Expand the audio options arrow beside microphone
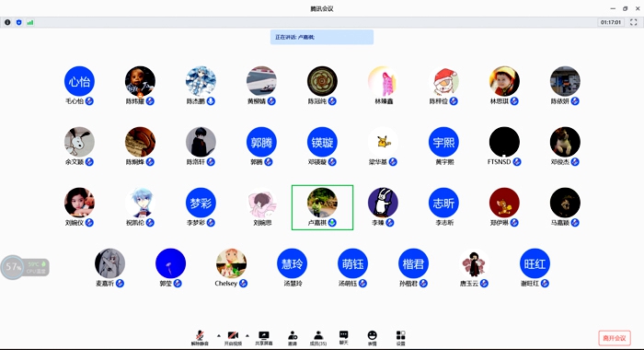Viewport: 644px width, 350px height. click(219, 335)
